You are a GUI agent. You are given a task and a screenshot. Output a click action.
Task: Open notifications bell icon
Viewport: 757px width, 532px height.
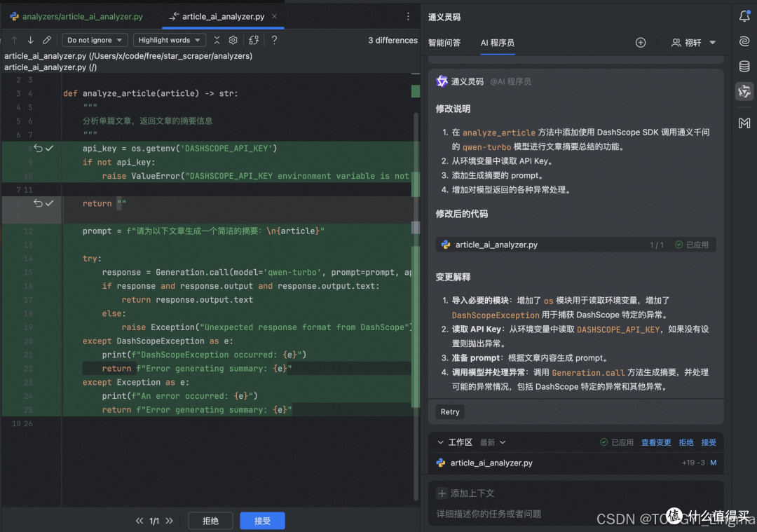pyautogui.click(x=744, y=16)
